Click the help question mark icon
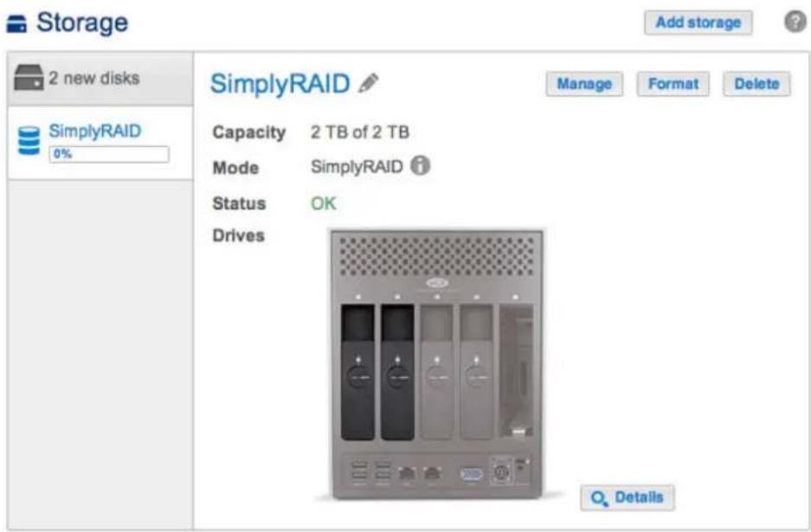The height and width of the screenshot is (532, 811). [795, 22]
